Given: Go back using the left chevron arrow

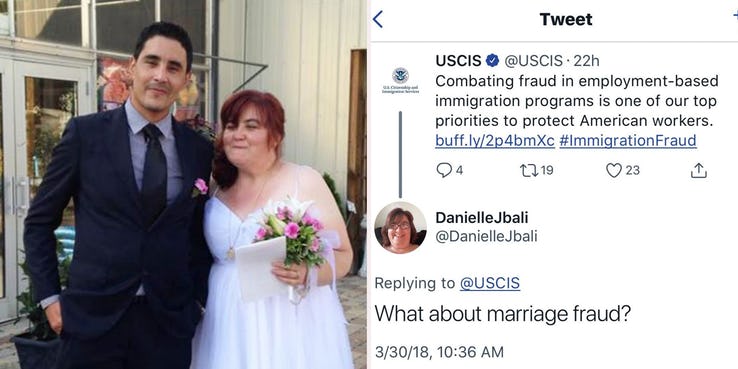Looking at the screenshot, I should point(377,19).
